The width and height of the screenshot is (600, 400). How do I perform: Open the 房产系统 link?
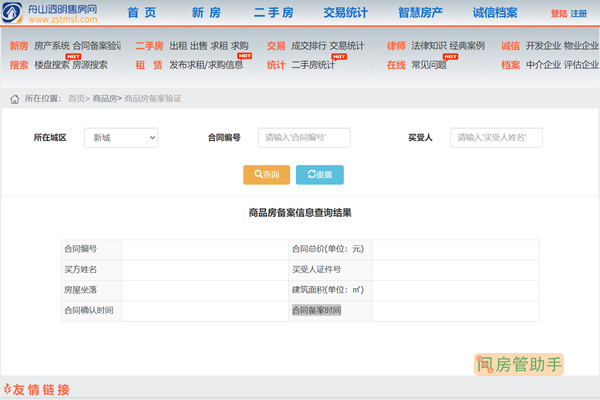52,46
